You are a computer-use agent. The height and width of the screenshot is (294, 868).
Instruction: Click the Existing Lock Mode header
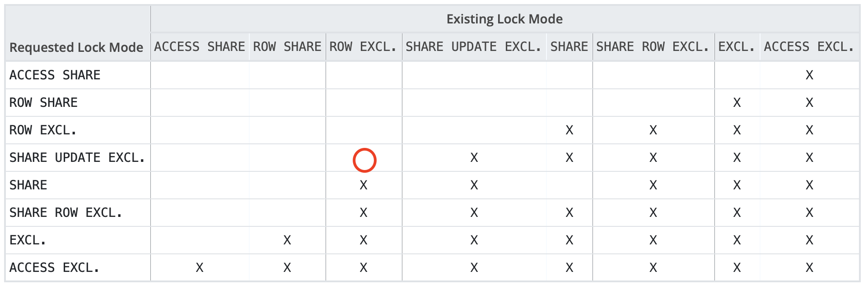point(504,19)
